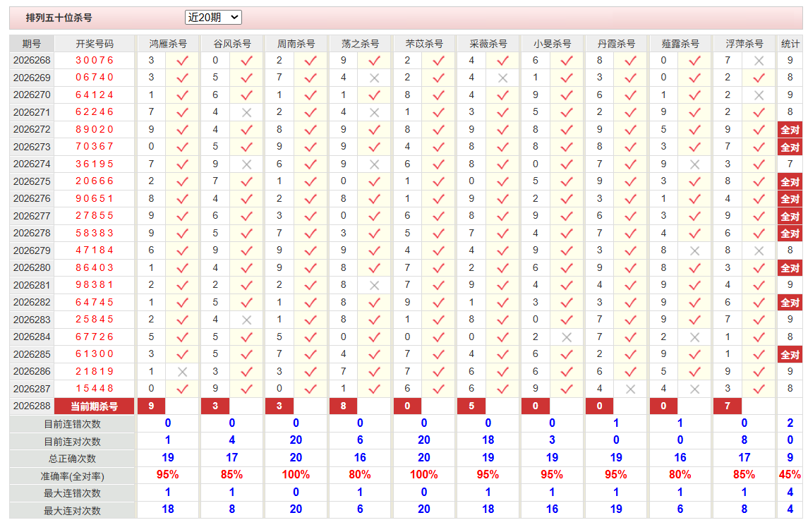Viewport: 808px width, 532px height.
Task: Click the 期号 column header
Action: pos(32,44)
